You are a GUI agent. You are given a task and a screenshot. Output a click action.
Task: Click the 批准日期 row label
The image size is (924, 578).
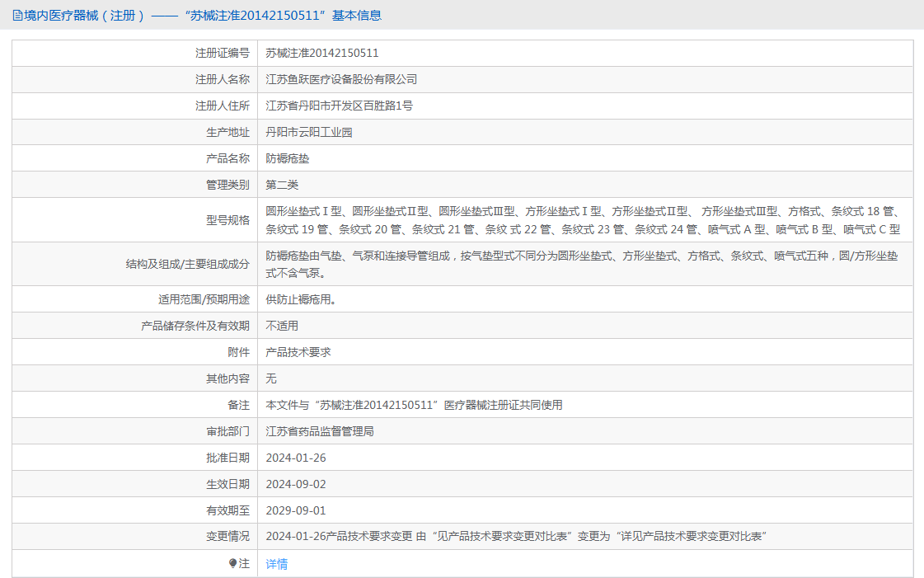point(227,458)
